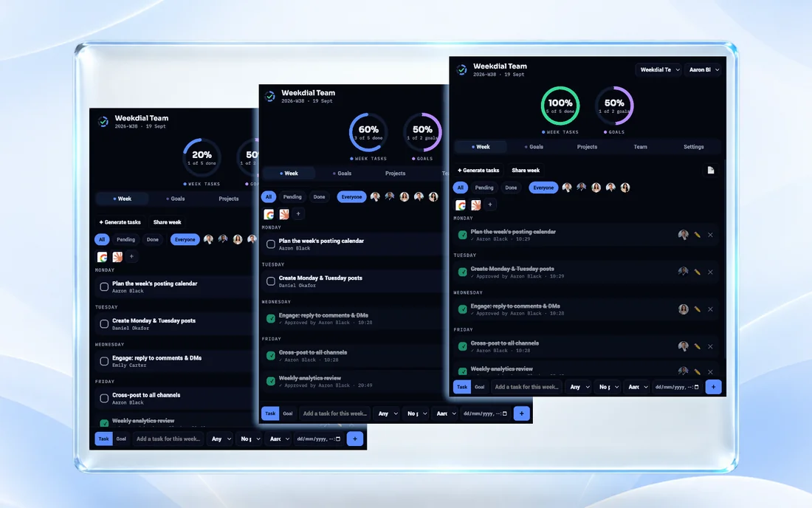812x508 pixels.
Task: Edit the 'Plan the week's posting calendar' task, 100% window
Action: [x=697, y=235]
